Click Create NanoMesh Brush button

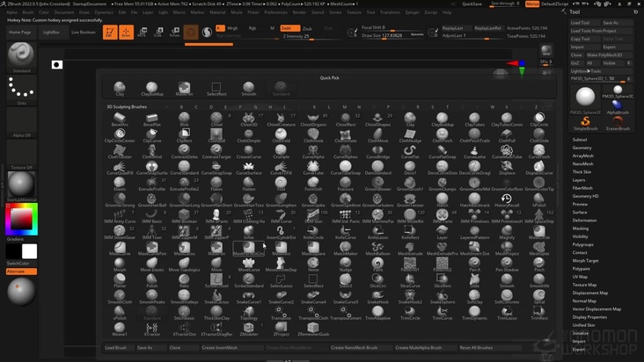click(x=360, y=348)
